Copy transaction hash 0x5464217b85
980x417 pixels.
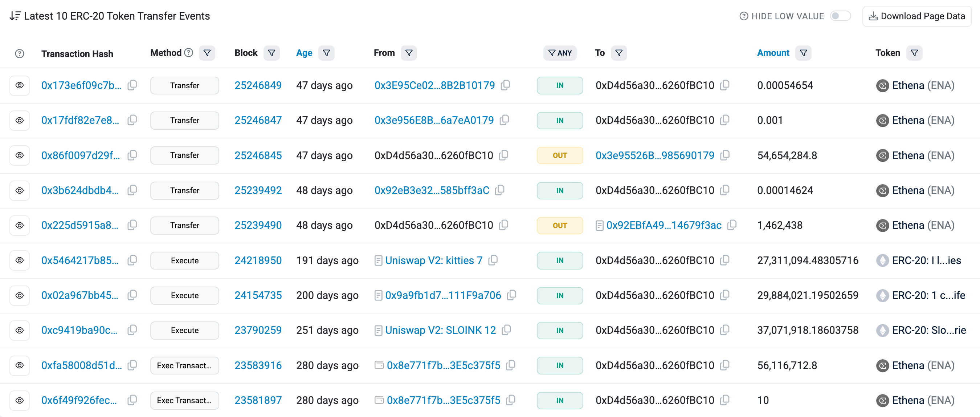click(x=132, y=260)
